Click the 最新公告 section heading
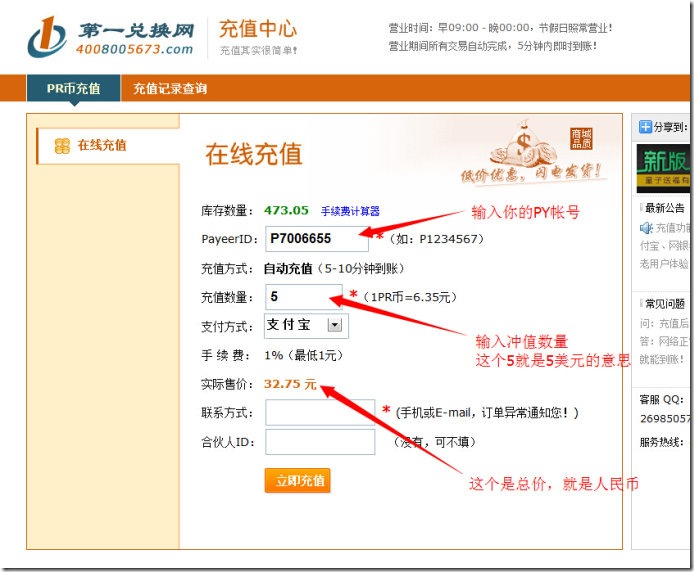Image resolution: width=694 pixels, height=572 pixels. (669, 208)
